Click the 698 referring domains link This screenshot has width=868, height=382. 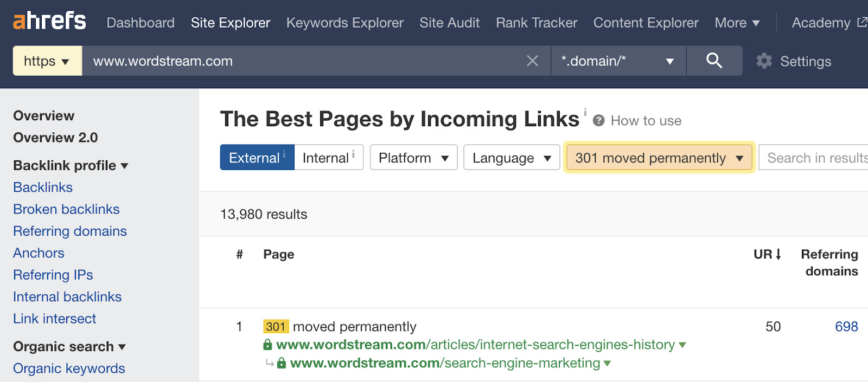846,327
